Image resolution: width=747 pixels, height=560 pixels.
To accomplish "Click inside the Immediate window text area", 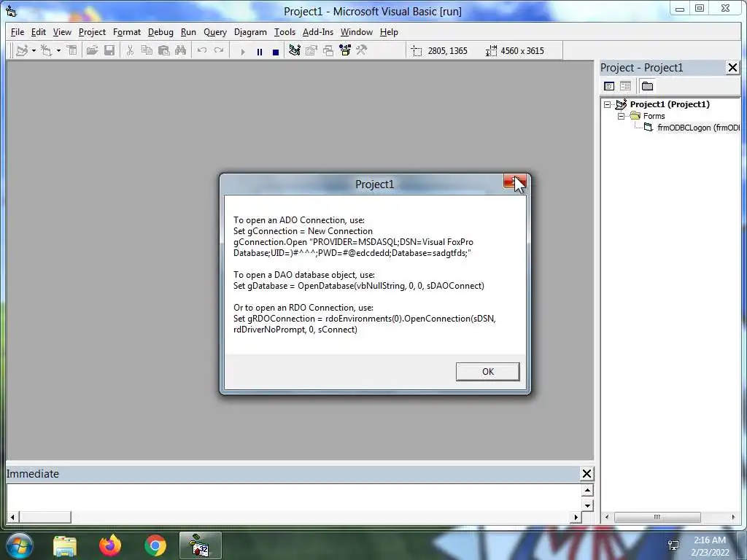I will (293, 497).
